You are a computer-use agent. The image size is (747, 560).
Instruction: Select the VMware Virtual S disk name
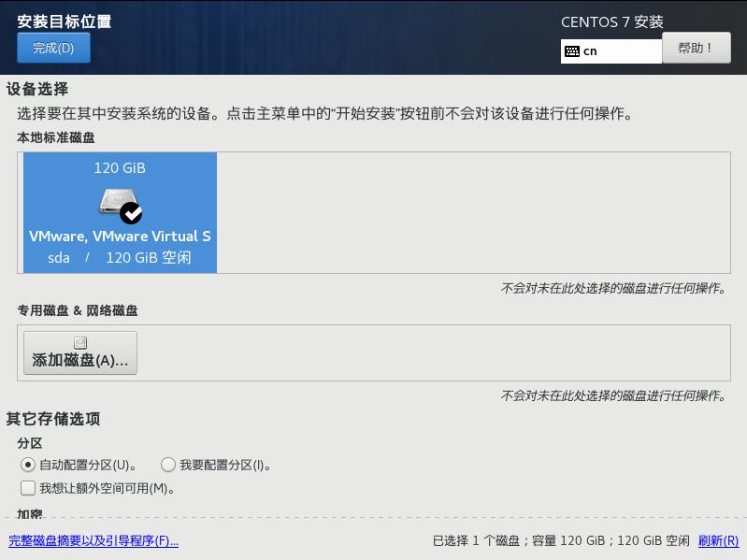(120, 237)
